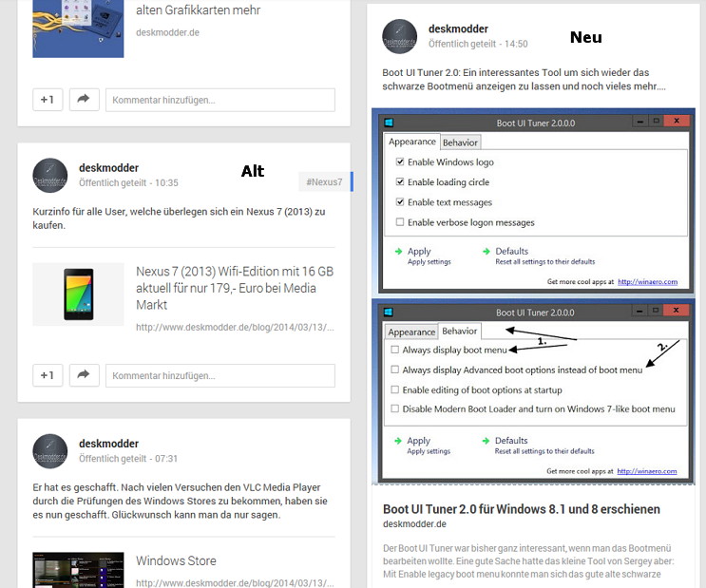706x588 pixels.
Task: Click the 07:31 post timestamp
Action: [166, 458]
